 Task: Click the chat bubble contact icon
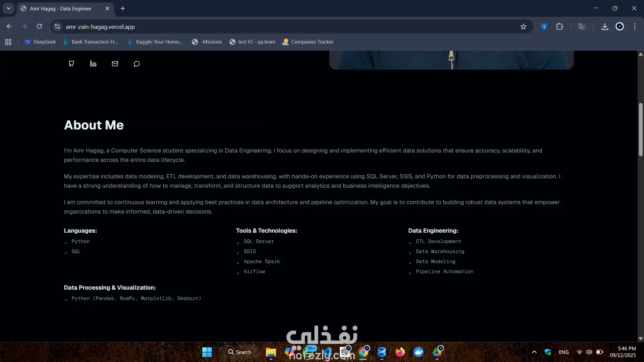point(137,64)
